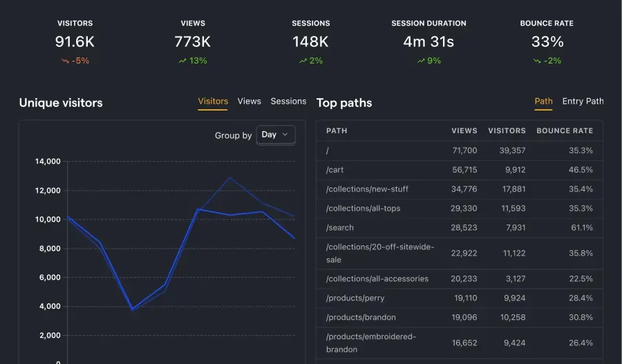Screen dimensions: 622x364
Task: Click the 13% views change value
Action: click(x=198, y=61)
